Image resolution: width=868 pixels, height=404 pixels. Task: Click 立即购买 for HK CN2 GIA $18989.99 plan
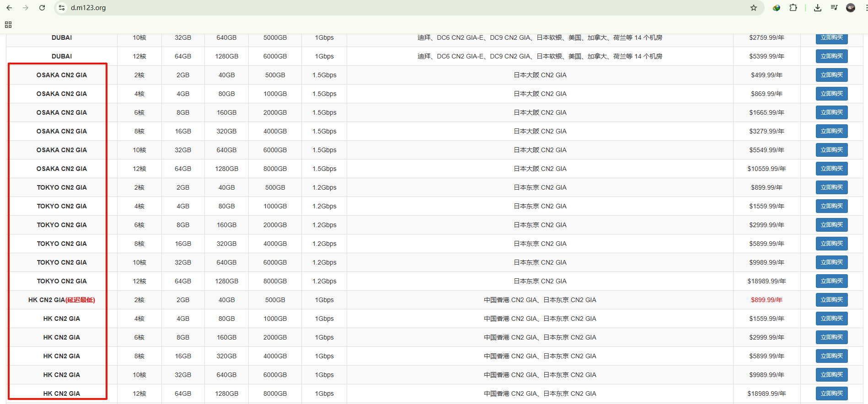pos(831,393)
